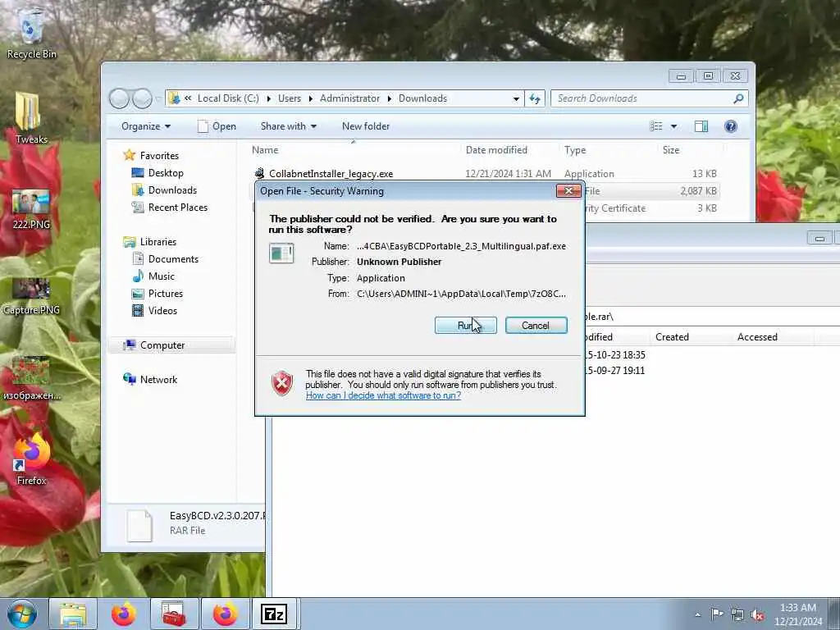840x630 pixels.
Task: Click the change view icon in Explorer
Action: [656, 126]
